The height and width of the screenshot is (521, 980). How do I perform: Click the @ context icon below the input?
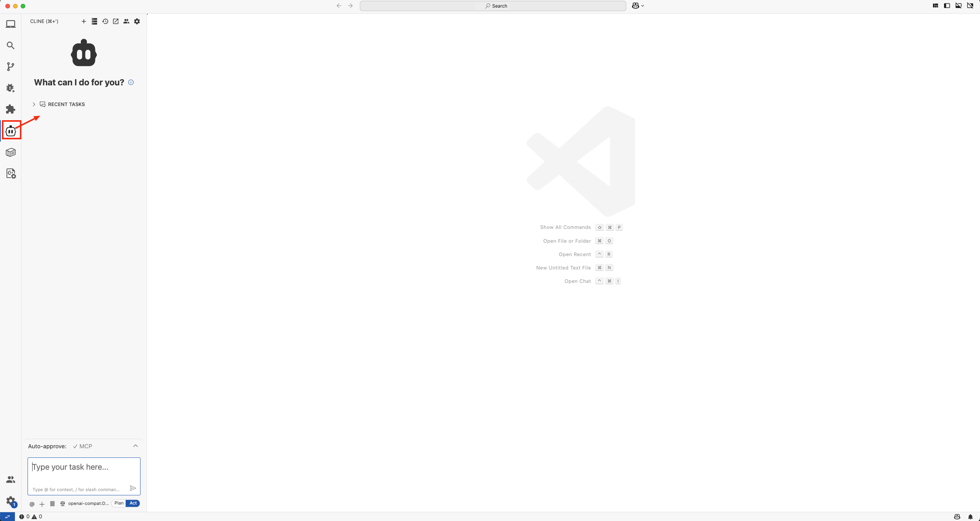pos(32,504)
